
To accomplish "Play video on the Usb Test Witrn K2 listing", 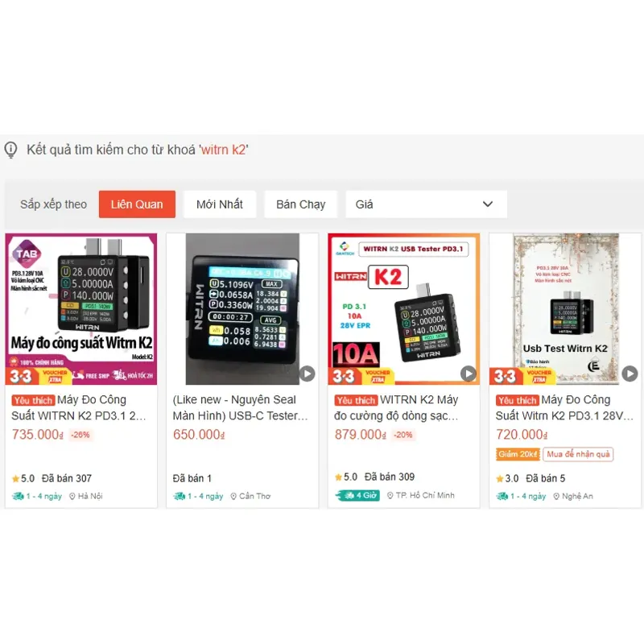I will [x=630, y=374].
